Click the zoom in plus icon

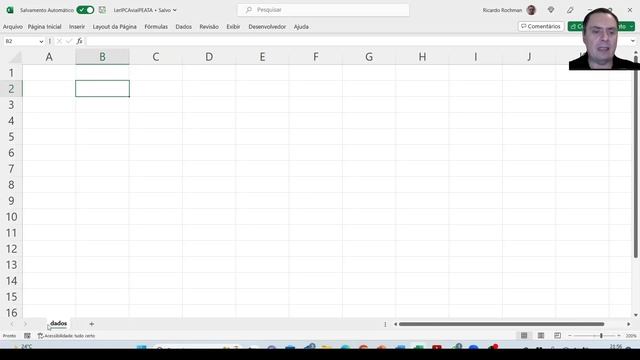(619, 336)
